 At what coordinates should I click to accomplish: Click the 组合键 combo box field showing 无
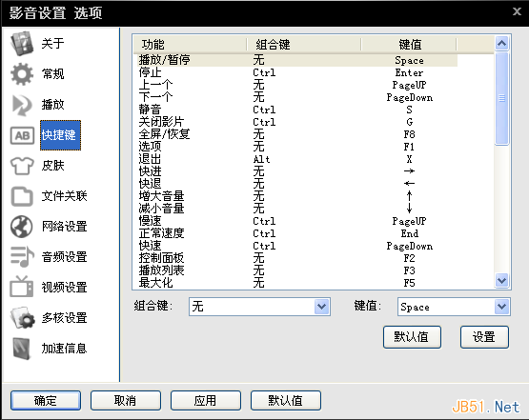pos(259,307)
